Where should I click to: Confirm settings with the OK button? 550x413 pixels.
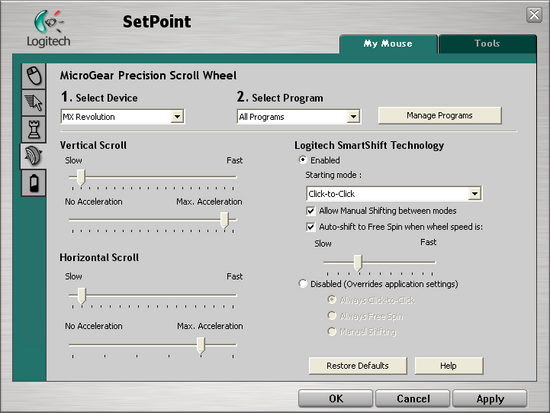335,399
